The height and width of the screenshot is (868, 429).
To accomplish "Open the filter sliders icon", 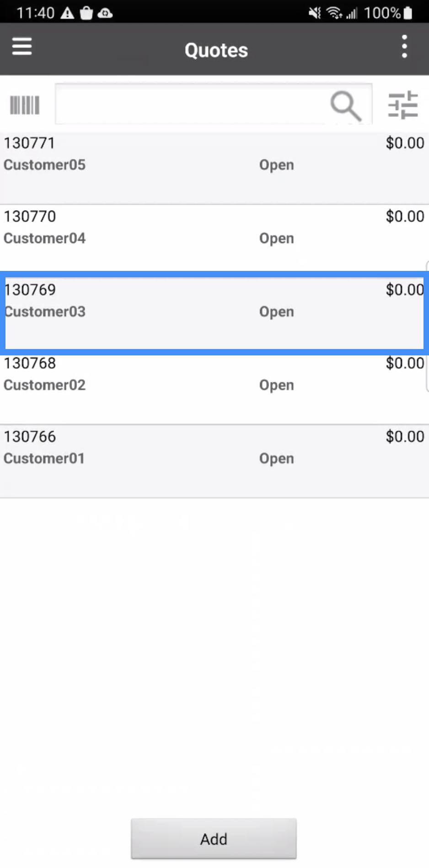I will 402,105.
